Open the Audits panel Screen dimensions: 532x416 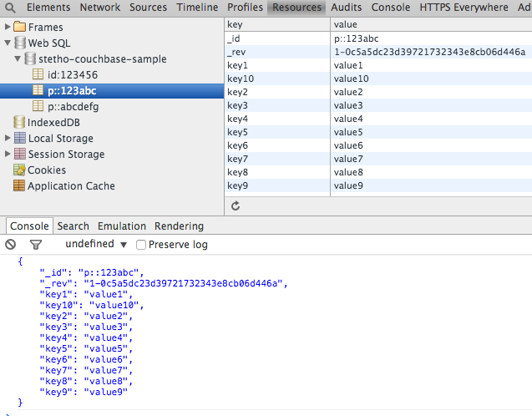pos(346,8)
